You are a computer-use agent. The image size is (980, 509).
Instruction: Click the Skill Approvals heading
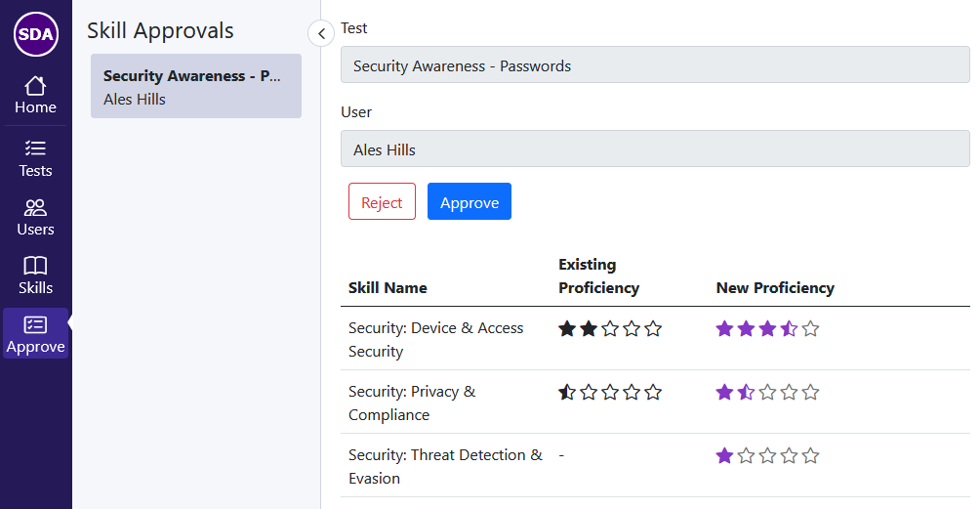160,30
